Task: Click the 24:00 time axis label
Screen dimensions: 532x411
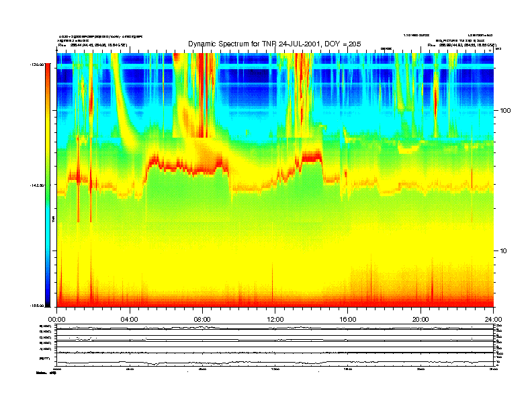Action: pyautogui.click(x=493, y=320)
